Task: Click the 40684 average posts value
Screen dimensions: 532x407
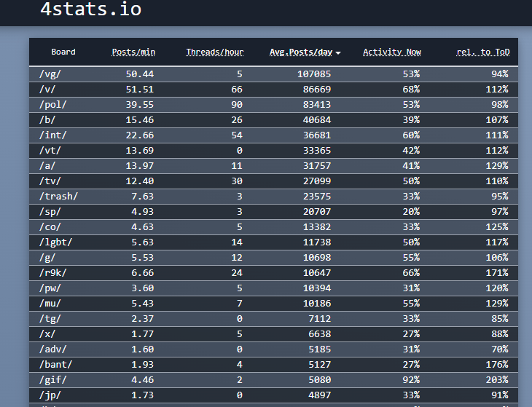Action: point(316,119)
